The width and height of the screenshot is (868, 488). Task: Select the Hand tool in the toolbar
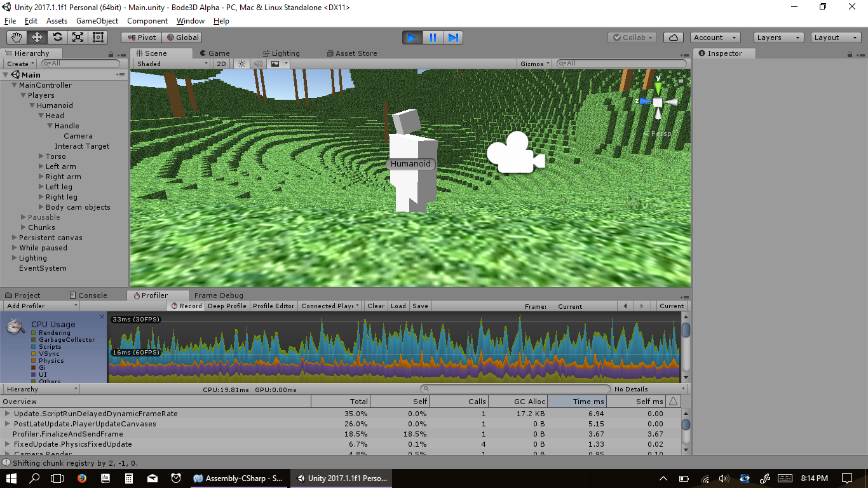pyautogui.click(x=17, y=37)
